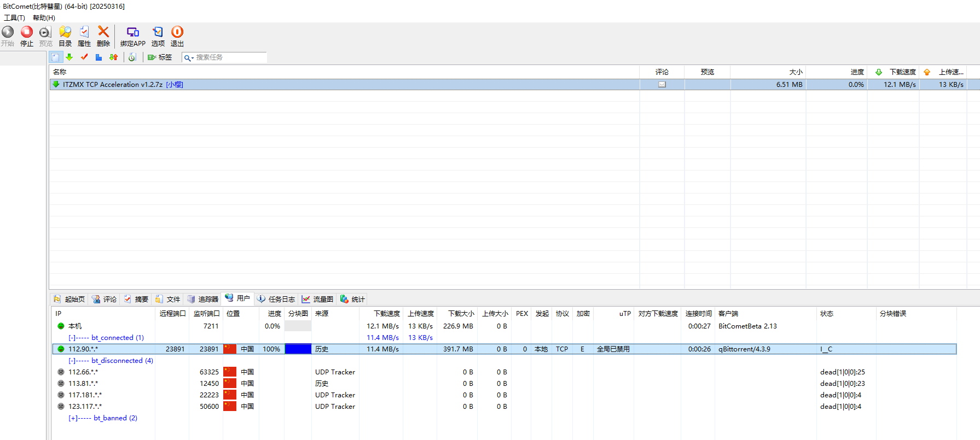Filter downloading tasks with green arrow icon
The height and width of the screenshot is (440, 980).
tap(69, 57)
